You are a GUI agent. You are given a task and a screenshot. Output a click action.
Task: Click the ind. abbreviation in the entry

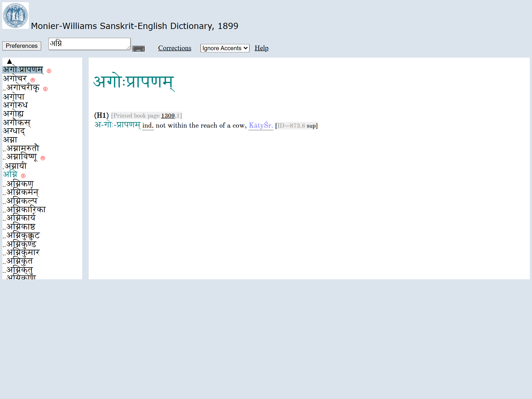[148, 126]
